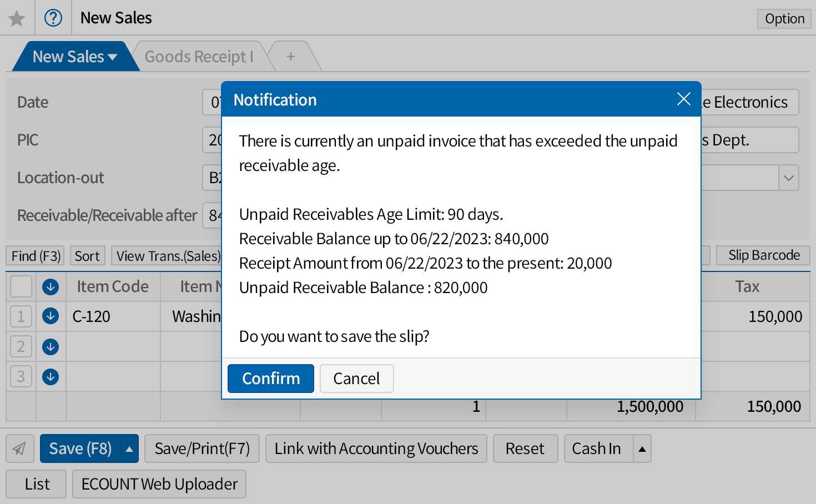
Task: Click the blue down-arrow icon in row 1
Action: tap(51, 316)
